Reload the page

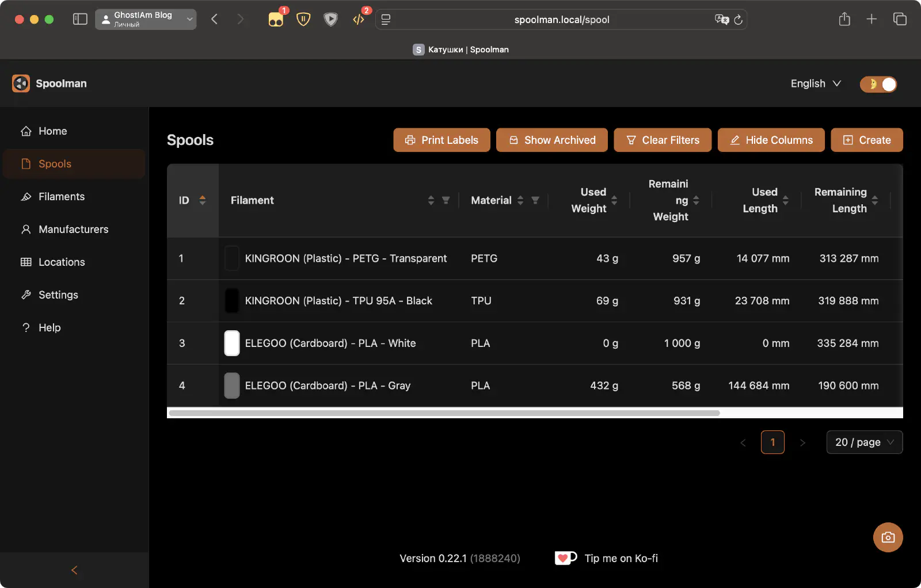739,20
